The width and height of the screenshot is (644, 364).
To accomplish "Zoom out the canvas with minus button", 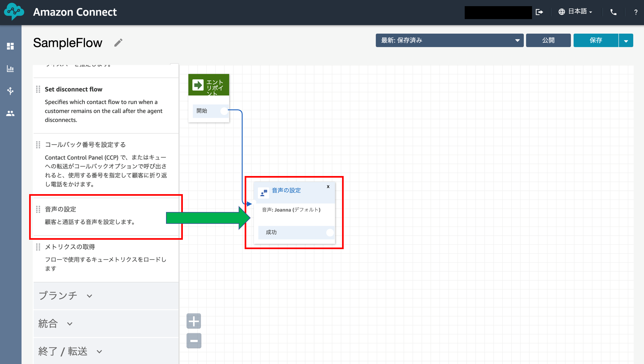I will (x=194, y=341).
